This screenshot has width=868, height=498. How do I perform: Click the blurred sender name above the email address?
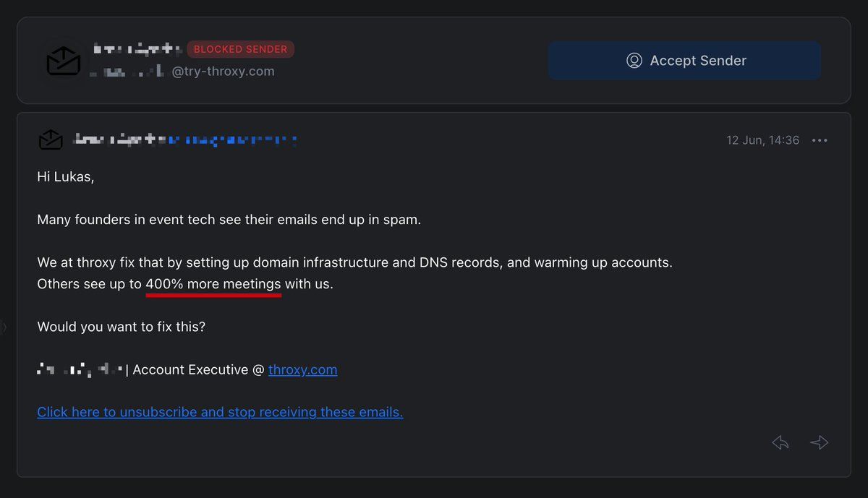click(x=137, y=49)
